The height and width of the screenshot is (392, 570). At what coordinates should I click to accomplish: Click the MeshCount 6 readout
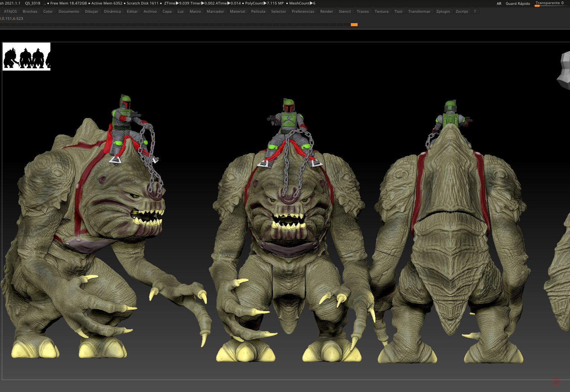[x=302, y=3]
